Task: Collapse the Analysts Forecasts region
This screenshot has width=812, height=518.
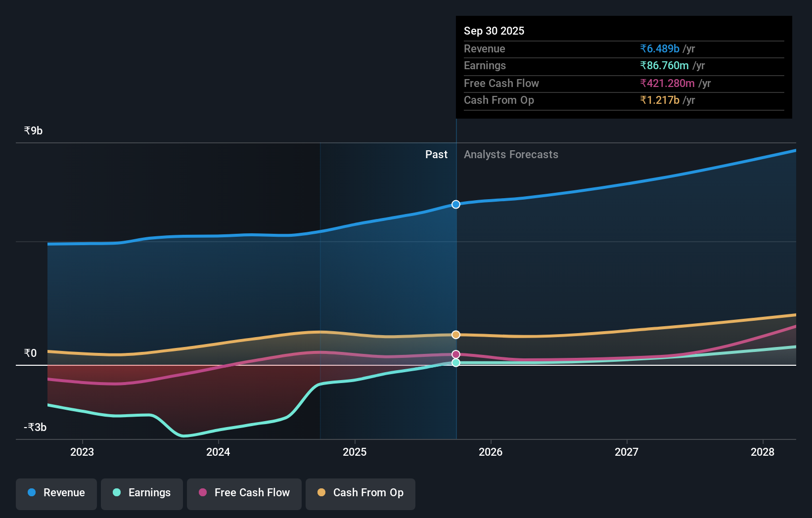Action: click(511, 154)
